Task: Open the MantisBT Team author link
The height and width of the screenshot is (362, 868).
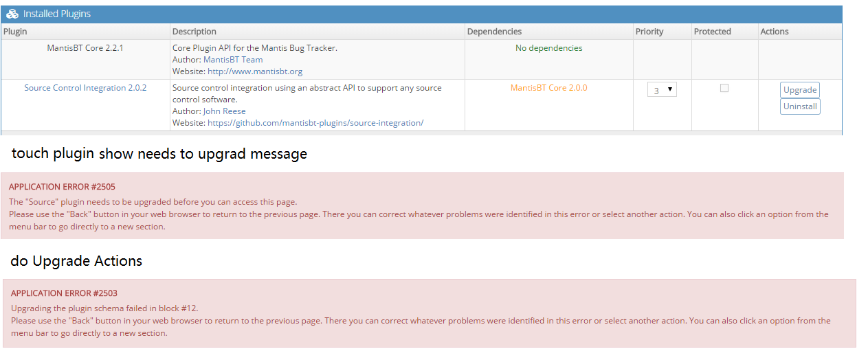Action: pyautogui.click(x=233, y=60)
